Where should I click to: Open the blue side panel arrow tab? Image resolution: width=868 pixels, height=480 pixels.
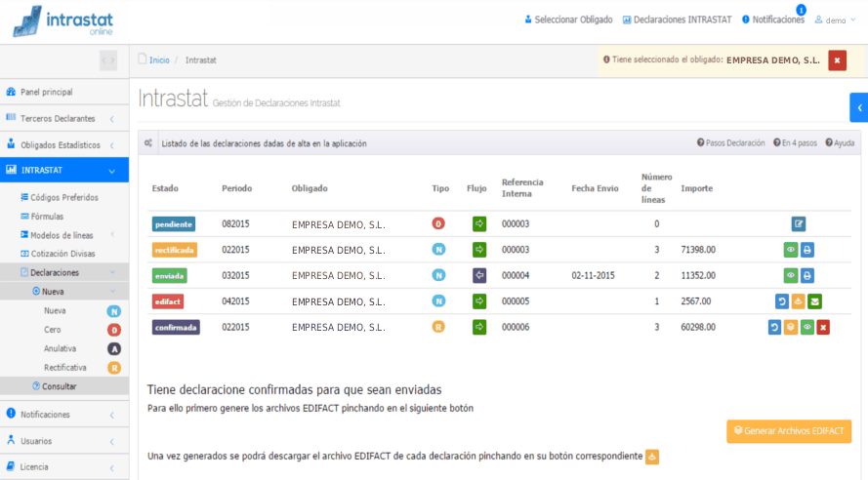click(x=859, y=108)
